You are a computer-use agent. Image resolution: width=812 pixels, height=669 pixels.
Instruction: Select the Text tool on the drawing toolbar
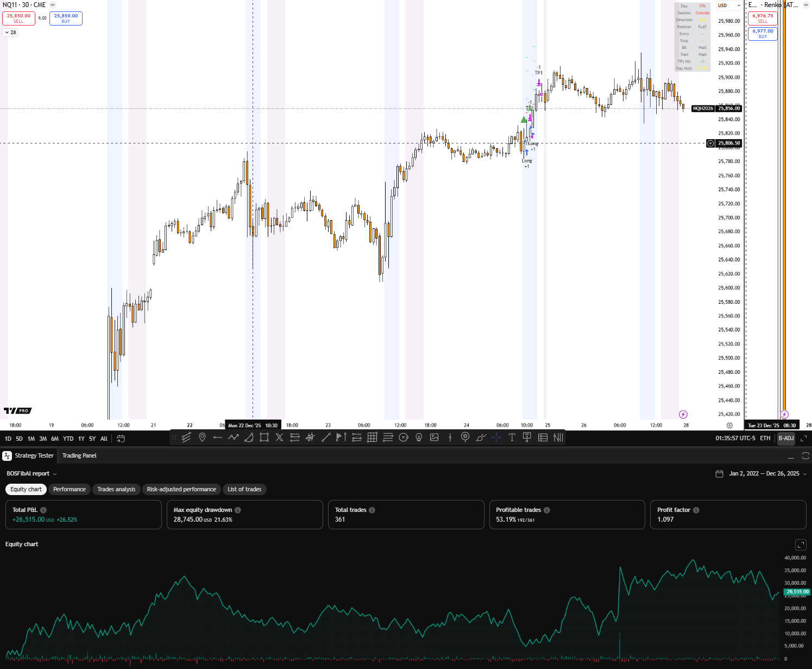click(512, 437)
